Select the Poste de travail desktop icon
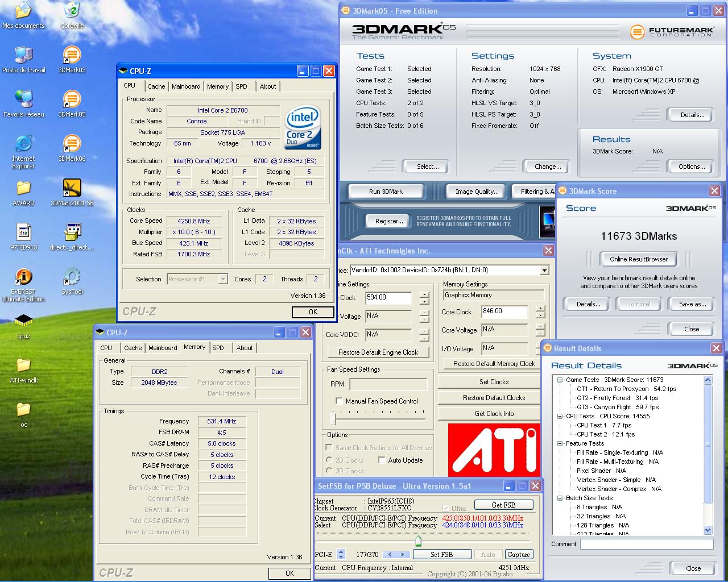Viewport: 728px width, 582px height. [x=23, y=60]
